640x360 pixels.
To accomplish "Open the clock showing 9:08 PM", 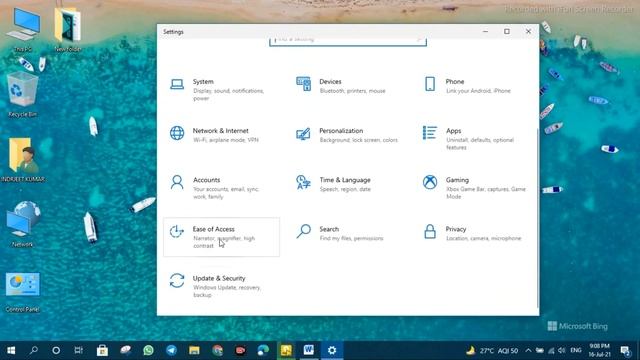I will tap(599, 350).
